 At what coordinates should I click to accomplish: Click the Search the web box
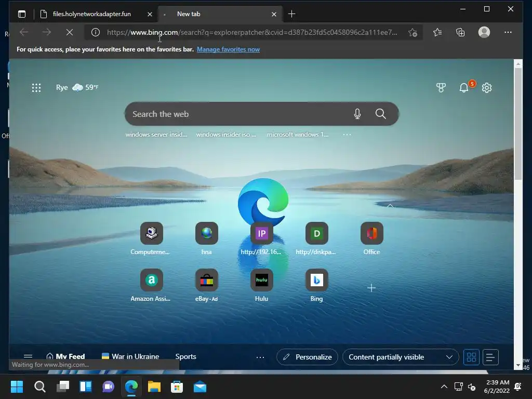point(261,114)
